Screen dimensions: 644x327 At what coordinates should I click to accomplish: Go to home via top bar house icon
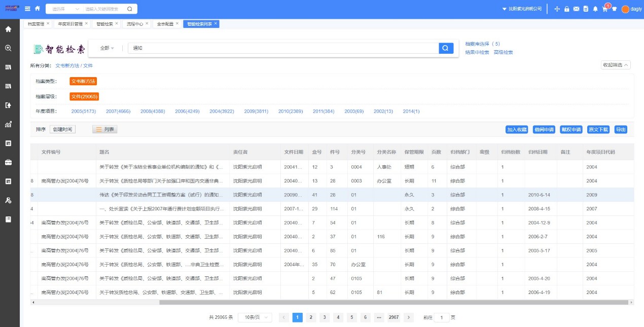pos(38,9)
